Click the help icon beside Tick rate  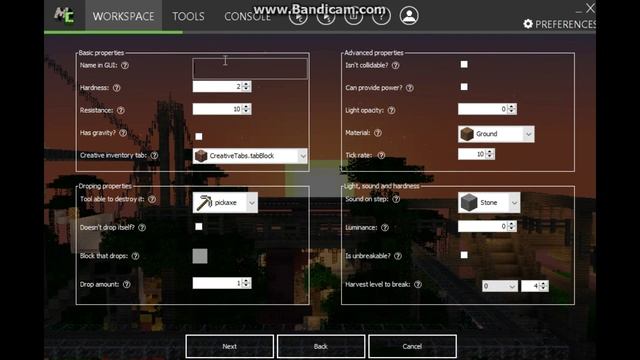(x=381, y=155)
